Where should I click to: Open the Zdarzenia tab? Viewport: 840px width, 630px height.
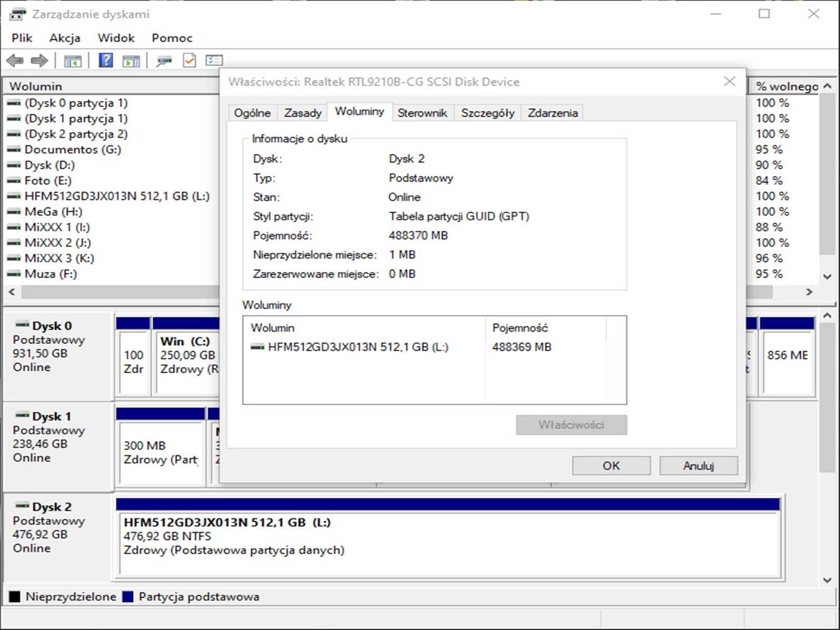(553, 113)
